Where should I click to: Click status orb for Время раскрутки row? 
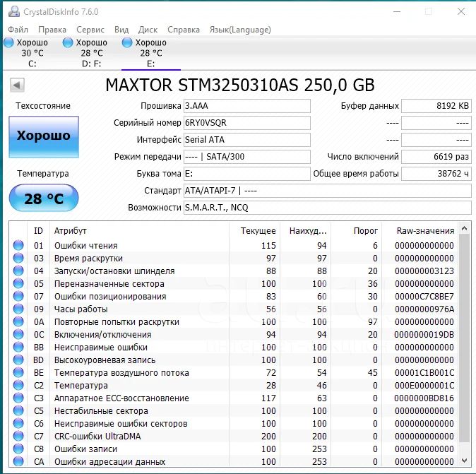(x=18, y=258)
